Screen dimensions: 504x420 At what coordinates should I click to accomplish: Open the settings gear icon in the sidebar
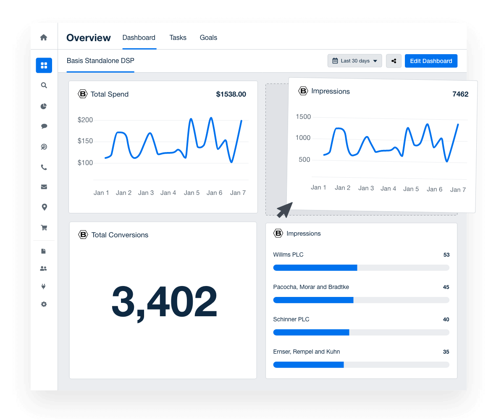[44, 304]
